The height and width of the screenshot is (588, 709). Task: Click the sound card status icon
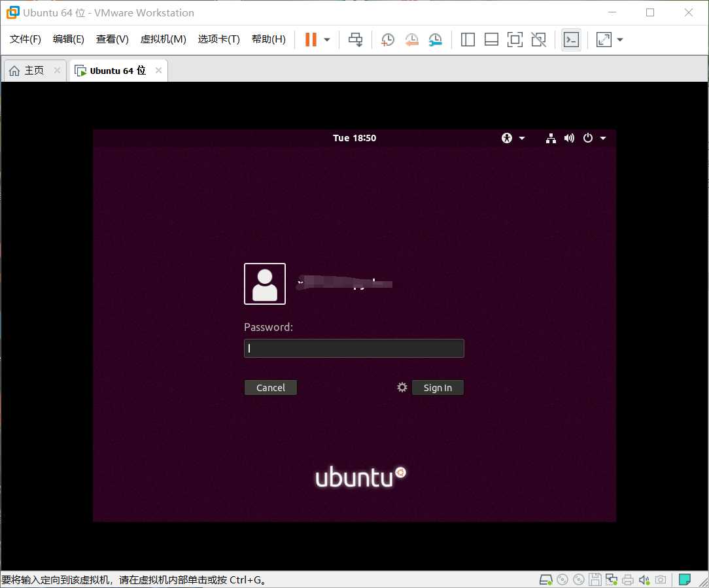click(x=644, y=579)
